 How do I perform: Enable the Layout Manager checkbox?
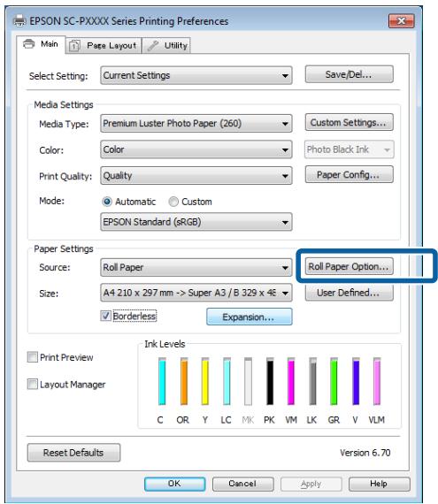click(33, 384)
